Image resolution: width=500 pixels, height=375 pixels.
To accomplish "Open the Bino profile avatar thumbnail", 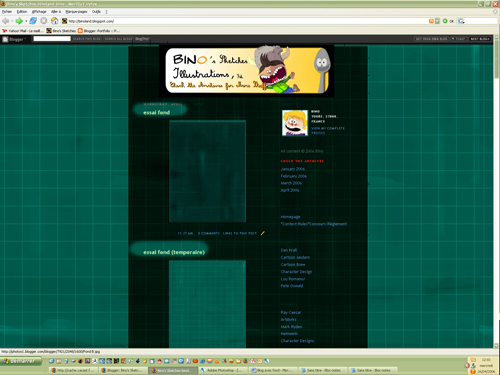I will click(295, 123).
